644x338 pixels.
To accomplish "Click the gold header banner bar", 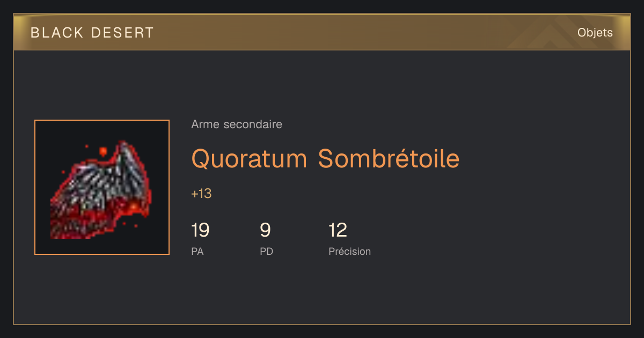I will pyautogui.click(x=322, y=32).
